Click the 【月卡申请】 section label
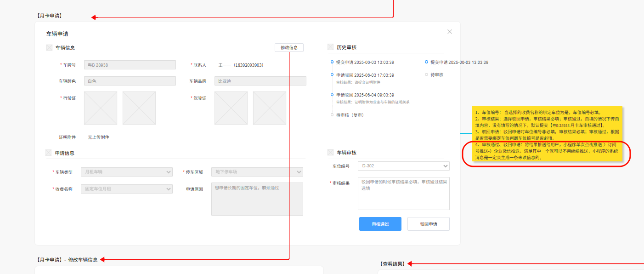This screenshot has height=274, width=644. (49, 15)
